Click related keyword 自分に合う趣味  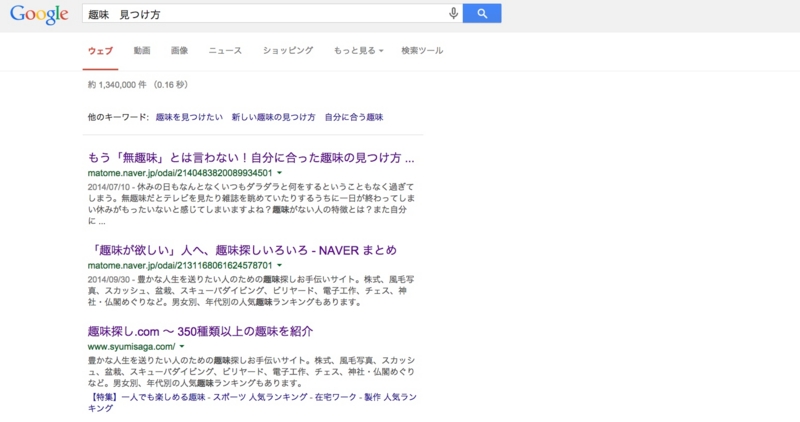[x=354, y=117]
